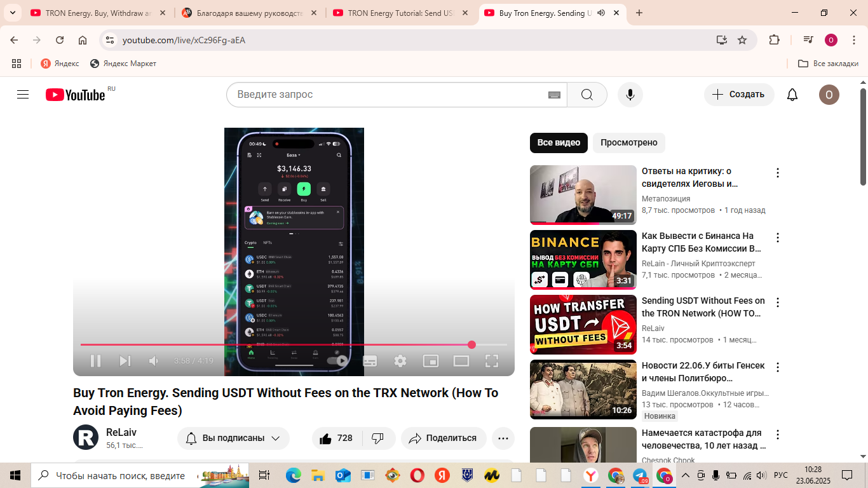Open more actions ellipsis below video
Screen dimensions: 868x488
tap(503, 438)
